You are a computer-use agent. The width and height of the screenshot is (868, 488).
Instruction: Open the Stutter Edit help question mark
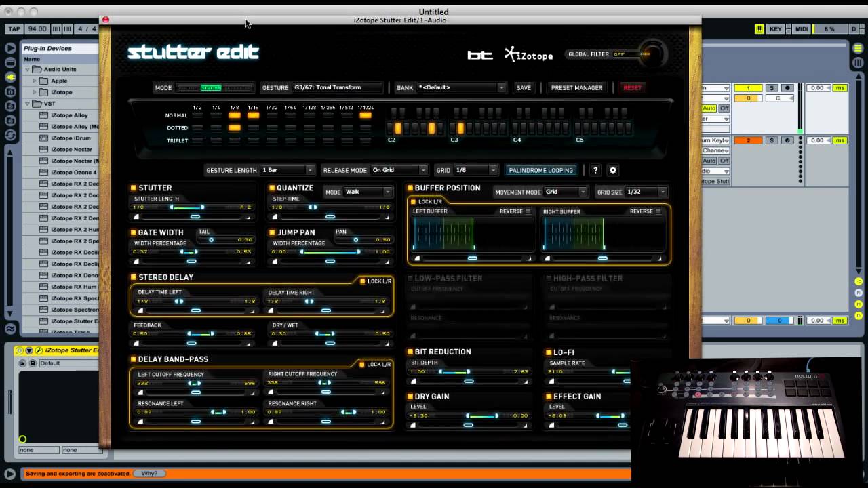595,170
